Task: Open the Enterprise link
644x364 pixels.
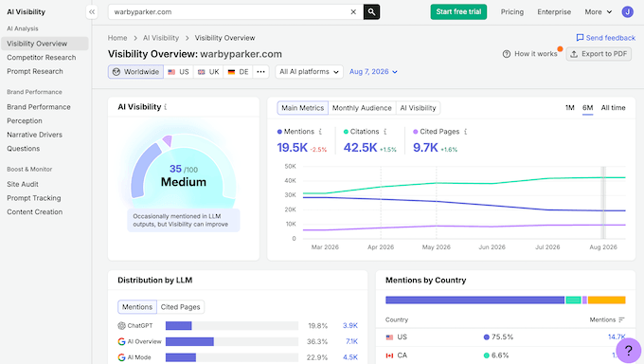Action: click(554, 12)
